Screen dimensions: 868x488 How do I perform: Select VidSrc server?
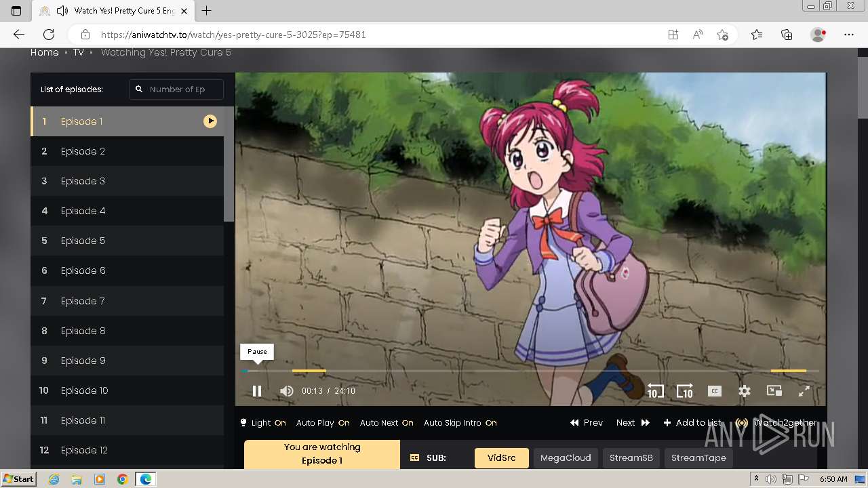click(502, 458)
